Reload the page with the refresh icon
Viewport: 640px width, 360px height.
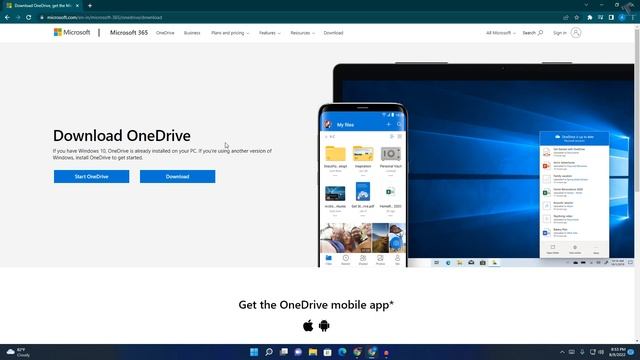pos(29,18)
